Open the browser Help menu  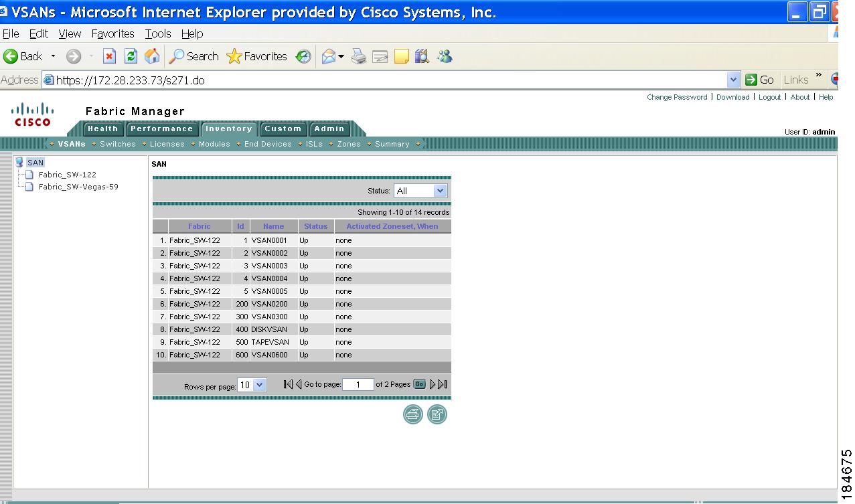(x=192, y=33)
